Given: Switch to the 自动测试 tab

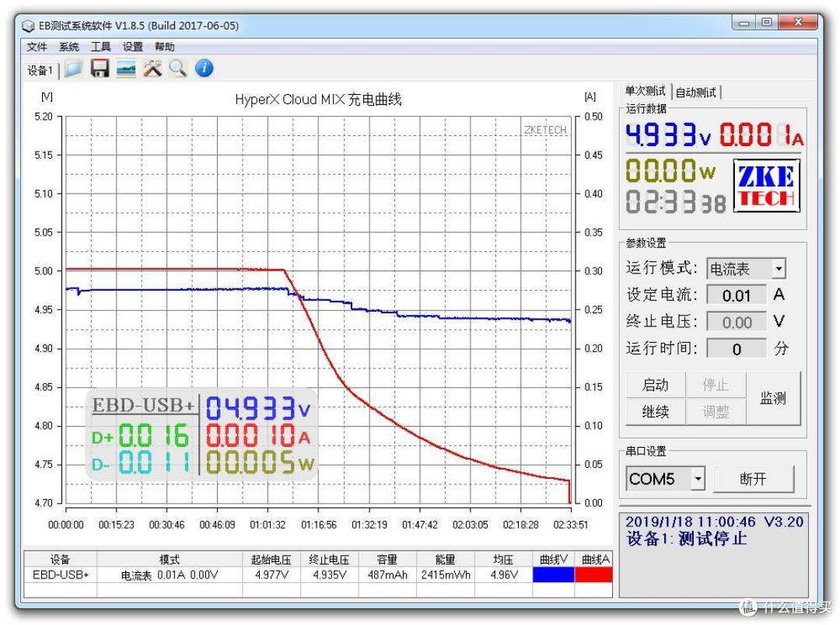Looking at the screenshot, I should tap(695, 92).
